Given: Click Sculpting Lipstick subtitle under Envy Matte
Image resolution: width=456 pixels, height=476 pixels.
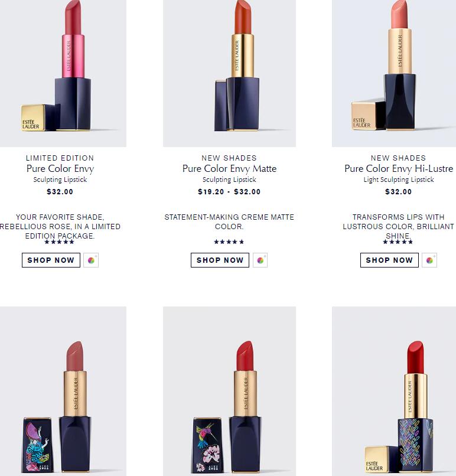Looking at the screenshot, I should [230, 180].
